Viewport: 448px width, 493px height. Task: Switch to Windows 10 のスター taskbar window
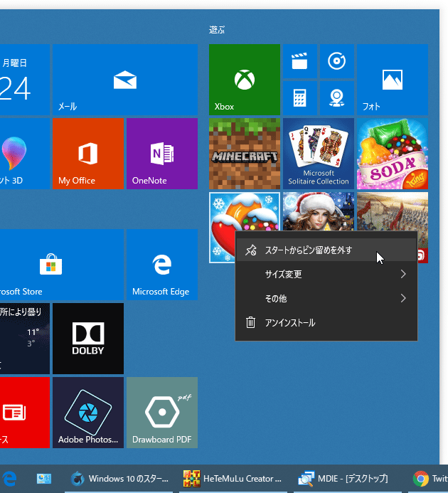pos(119,479)
